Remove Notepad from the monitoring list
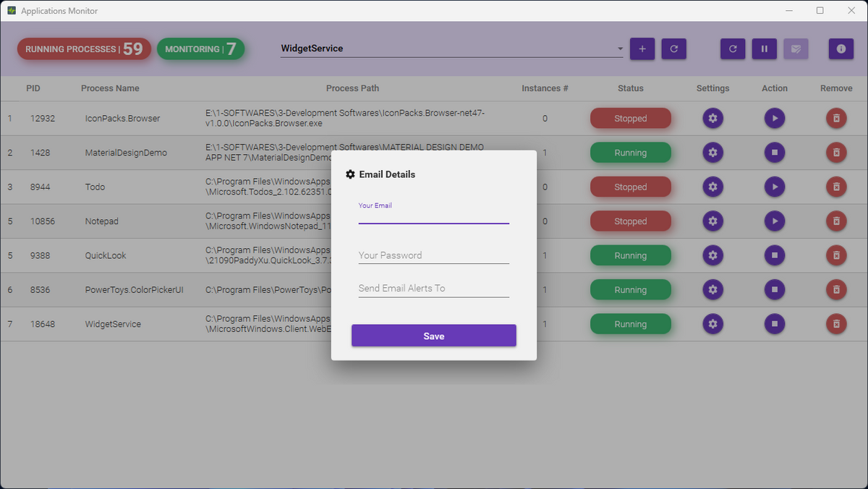This screenshot has width=868, height=489. pos(836,221)
